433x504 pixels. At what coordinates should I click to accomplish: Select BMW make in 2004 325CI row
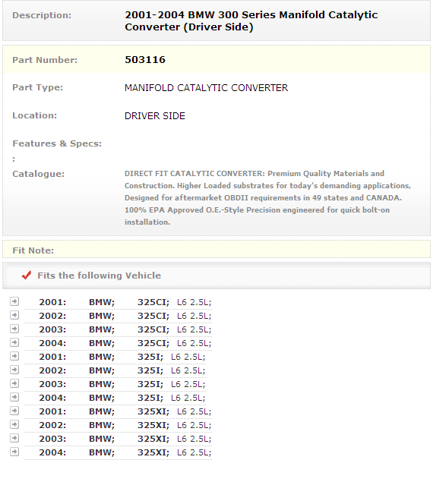coord(102,343)
